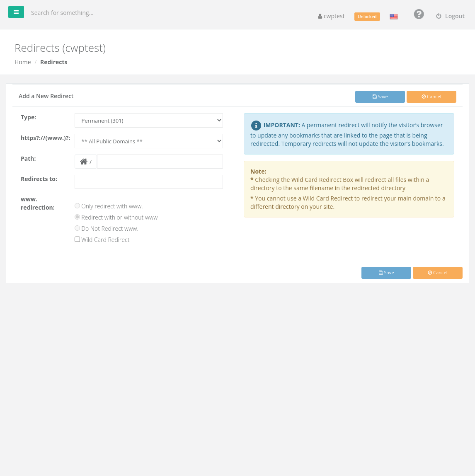
Task: Click the upper Save button
Action: pos(380,97)
